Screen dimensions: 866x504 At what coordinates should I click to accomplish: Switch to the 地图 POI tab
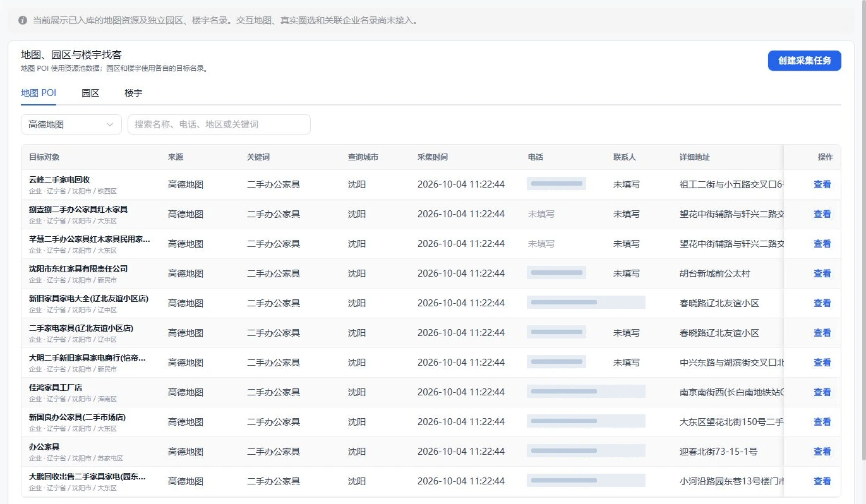39,93
